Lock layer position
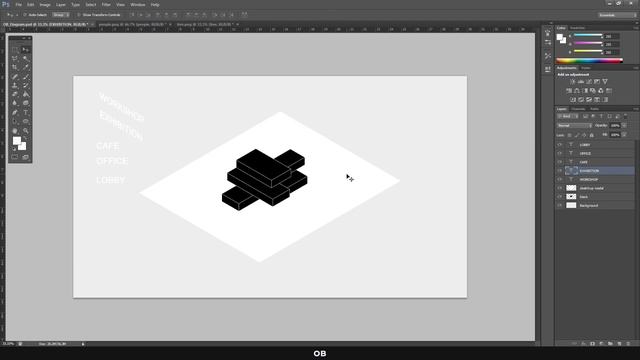 584,135
